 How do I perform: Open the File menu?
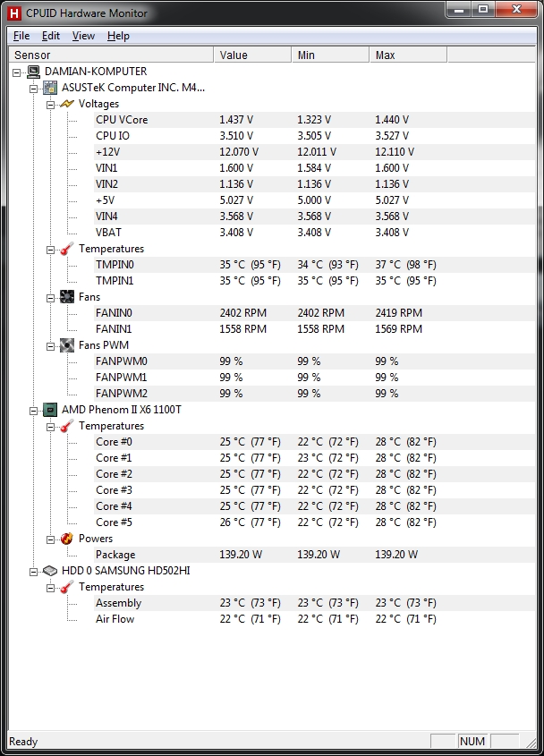click(x=21, y=36)
